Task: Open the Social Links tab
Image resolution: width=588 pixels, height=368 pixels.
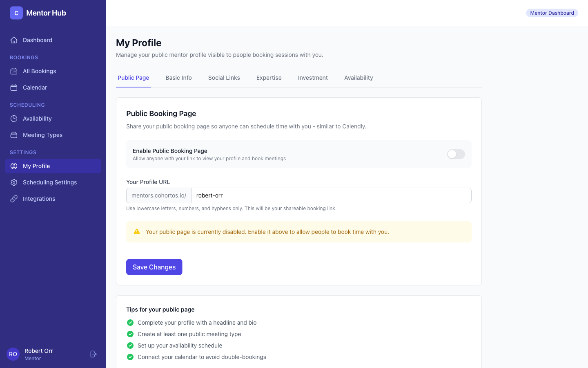Action: [x=224, y=78]
